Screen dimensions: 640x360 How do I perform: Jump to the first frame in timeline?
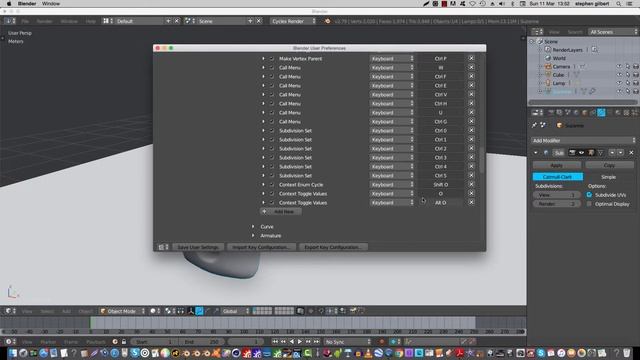(x=275, y=342)
